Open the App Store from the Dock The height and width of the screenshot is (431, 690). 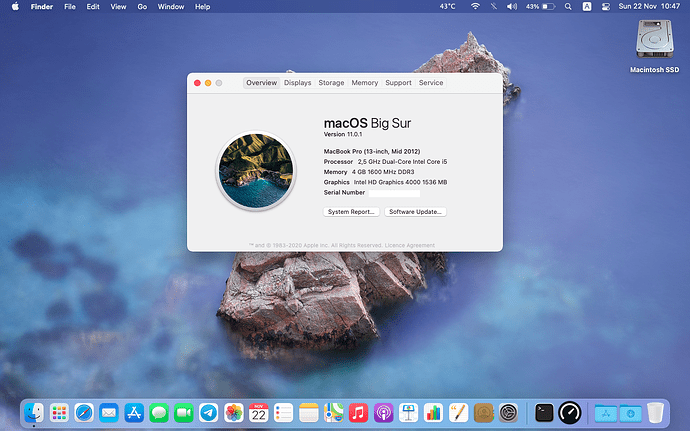tap(134, 413)
